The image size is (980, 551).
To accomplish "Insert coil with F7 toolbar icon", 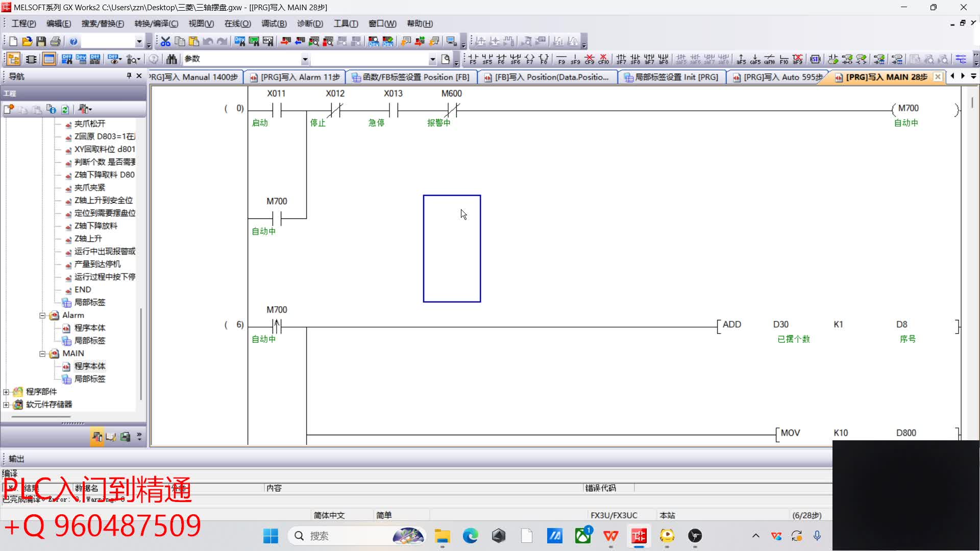I will coord(529,59).
